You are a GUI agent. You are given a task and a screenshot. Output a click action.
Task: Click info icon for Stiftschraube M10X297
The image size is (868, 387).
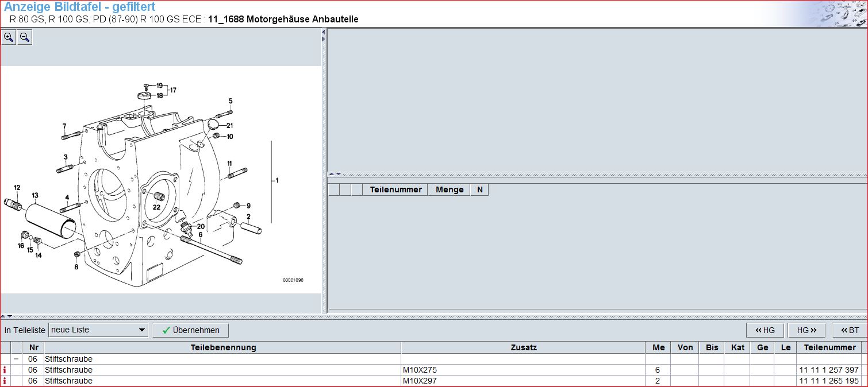tap(5, 381)
